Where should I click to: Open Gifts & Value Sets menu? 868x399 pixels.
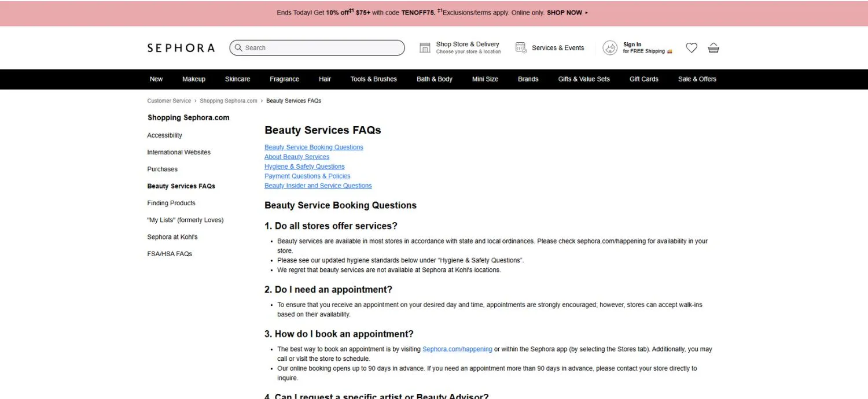click(x=584, y=79)
